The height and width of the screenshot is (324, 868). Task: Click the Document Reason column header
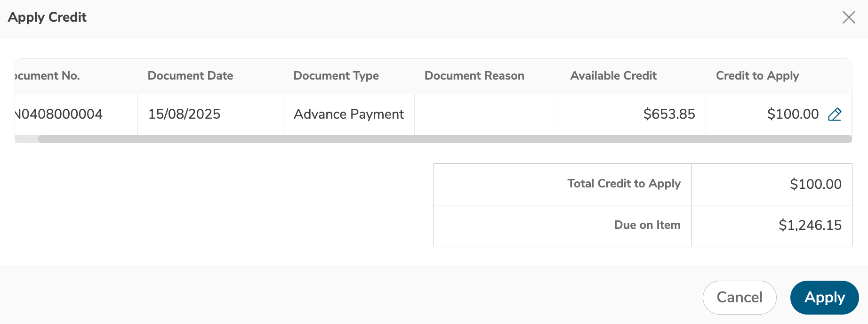click(x=474, y=76)
